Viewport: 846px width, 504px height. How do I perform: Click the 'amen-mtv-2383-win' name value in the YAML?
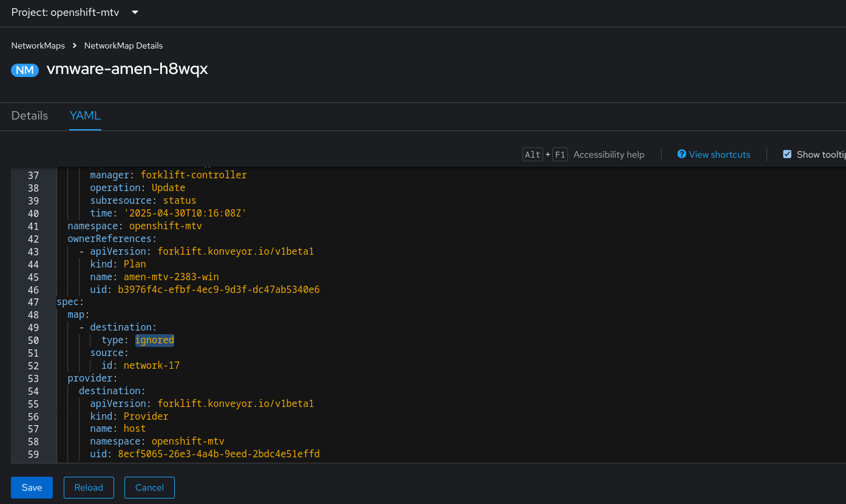[171, 277]
